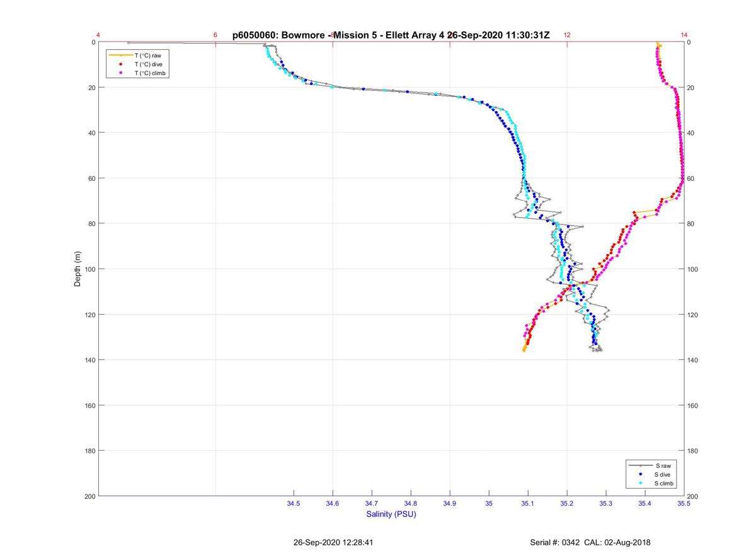Click the "S raw" legend label
Screen dimensions: 756x558
point(663,465)
